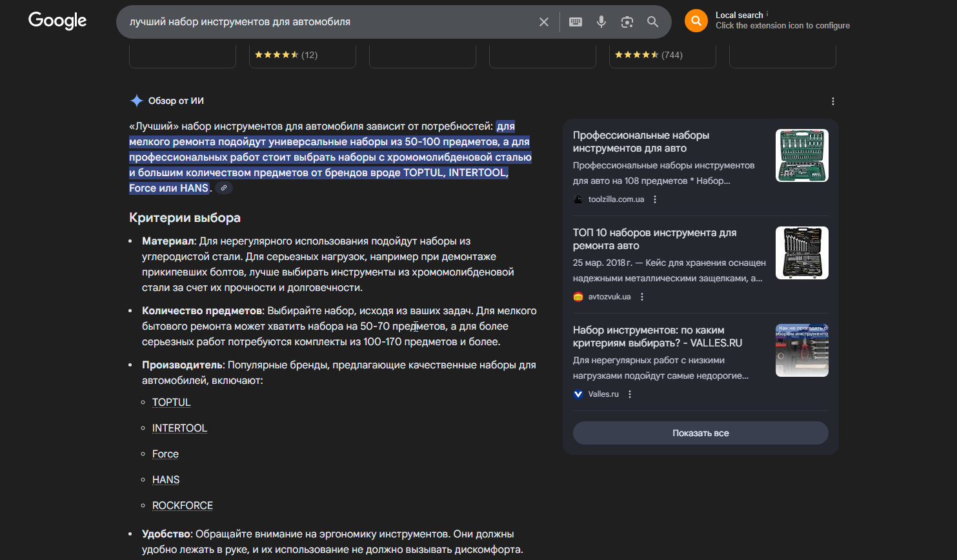Open AI overview three-dot options menu

coord(833,101)
